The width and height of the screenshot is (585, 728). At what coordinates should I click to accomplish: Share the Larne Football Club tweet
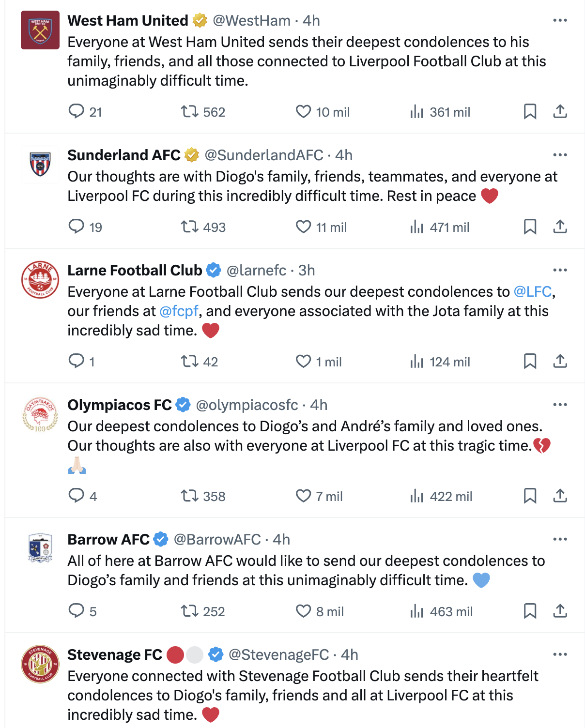point(560,362)
